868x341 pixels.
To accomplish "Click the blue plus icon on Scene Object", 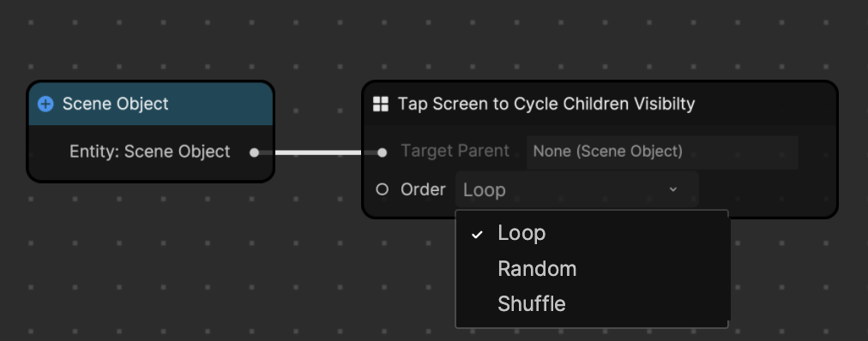I will (45, 104).
